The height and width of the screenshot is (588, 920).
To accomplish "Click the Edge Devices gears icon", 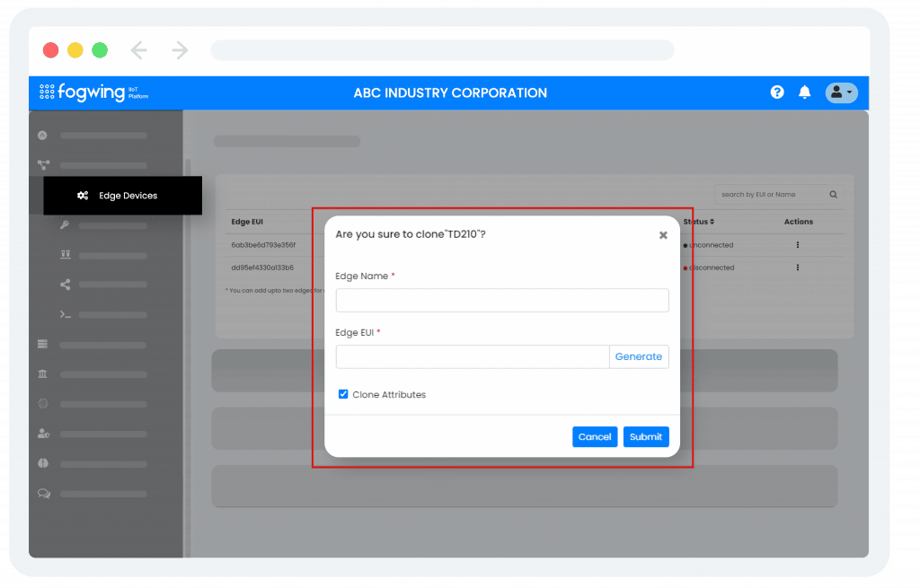I will [x=83, y=195].
